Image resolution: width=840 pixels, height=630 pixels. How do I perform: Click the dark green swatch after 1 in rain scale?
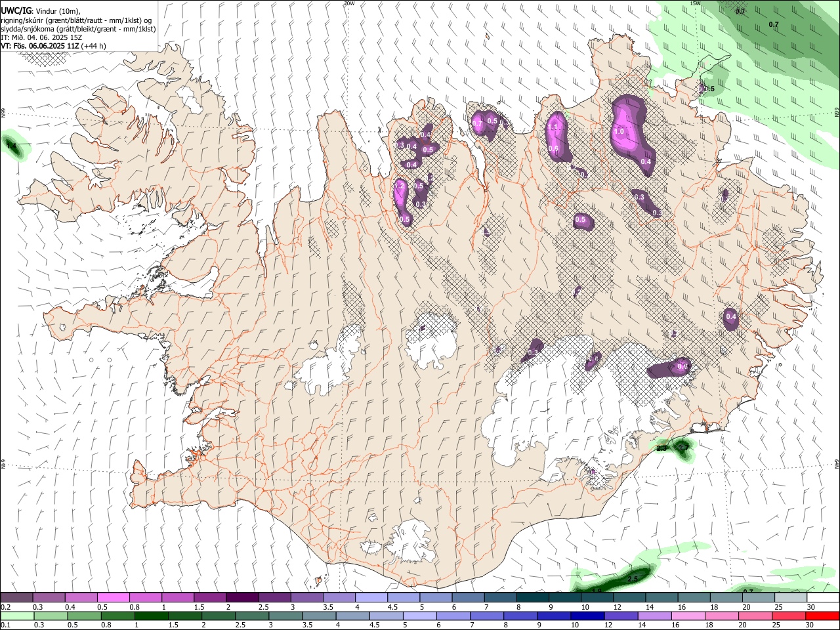pyautogui.click(x=151, y=616)
